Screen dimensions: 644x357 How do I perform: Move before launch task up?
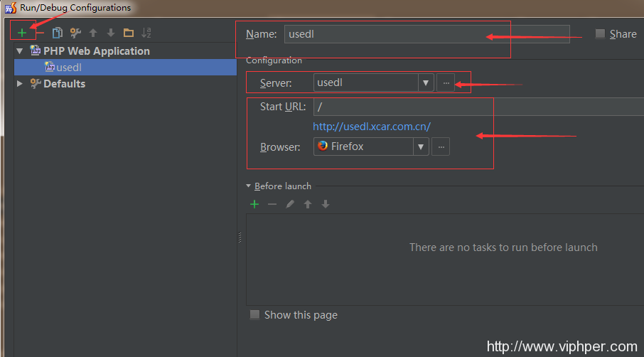[x=308, y=204]
